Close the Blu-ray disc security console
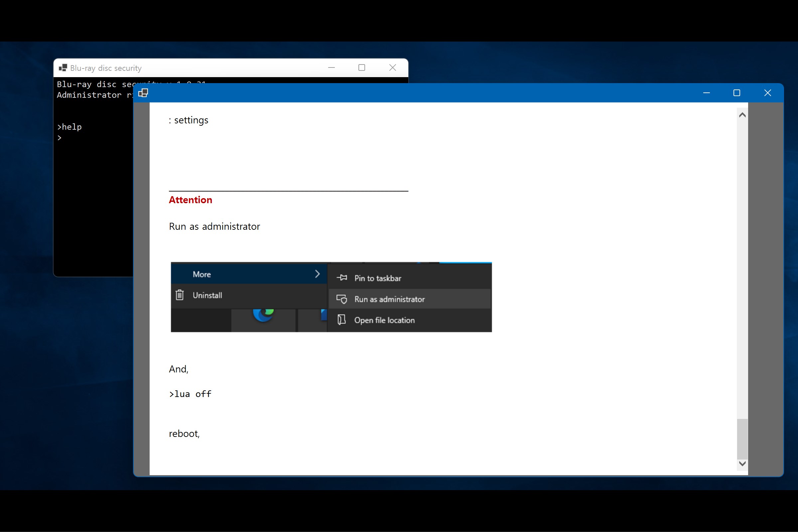 coord(393,68)
